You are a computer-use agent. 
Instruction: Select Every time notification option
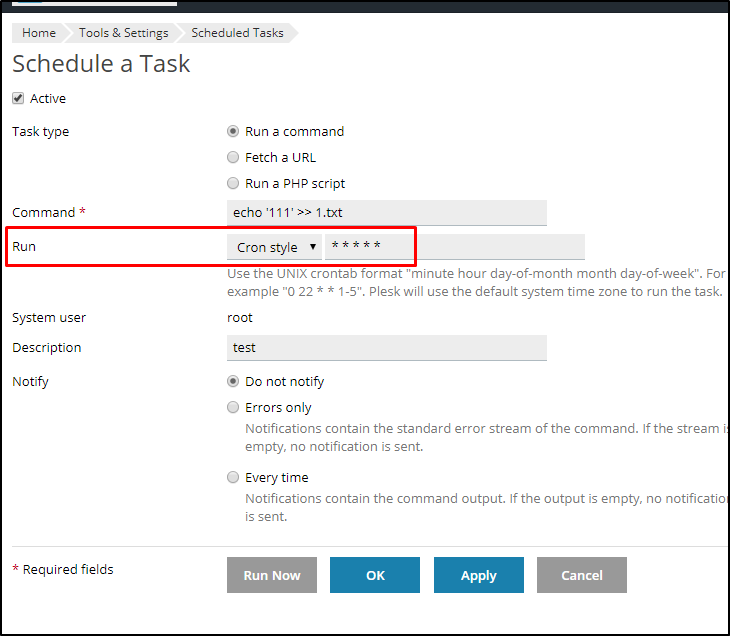pyautogui.click(x=233, y=477)
